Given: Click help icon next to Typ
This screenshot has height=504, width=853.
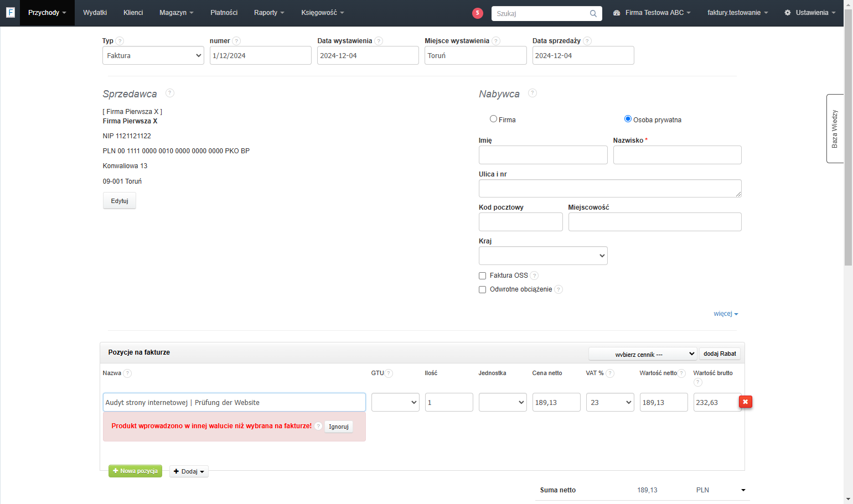Looking at the screenshot, I should (x=120, y=41).
